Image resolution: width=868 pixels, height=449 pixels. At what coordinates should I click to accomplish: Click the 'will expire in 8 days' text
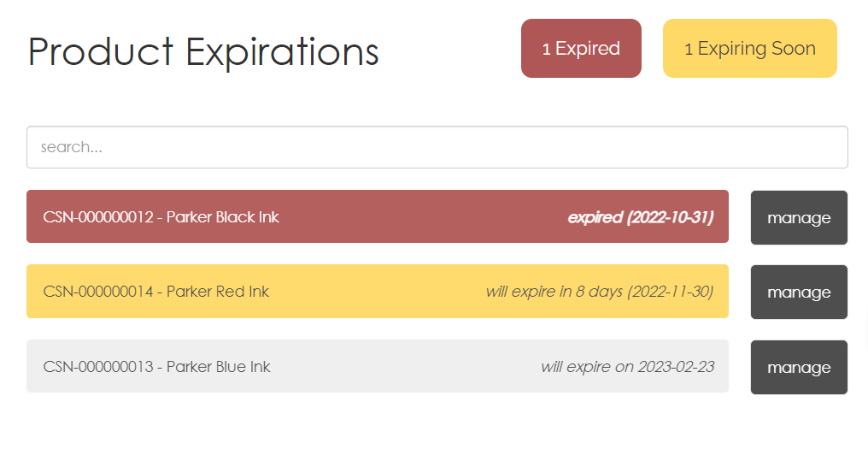tap(554, 292)
